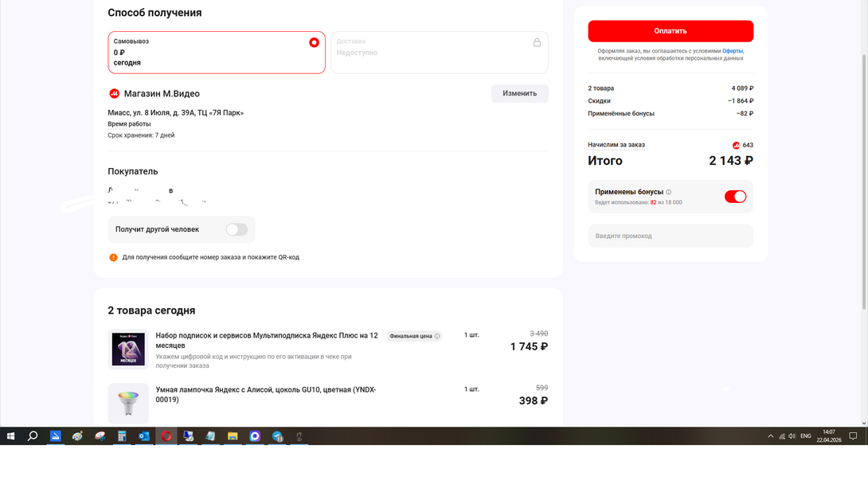Toggle the Получит другой человек switch

click(237, 229)
